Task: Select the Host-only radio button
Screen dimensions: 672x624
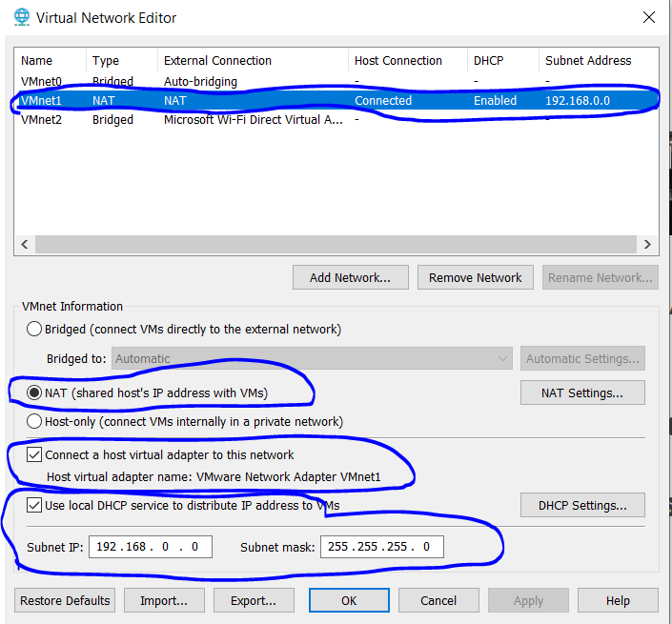Action: click(34, 421)
